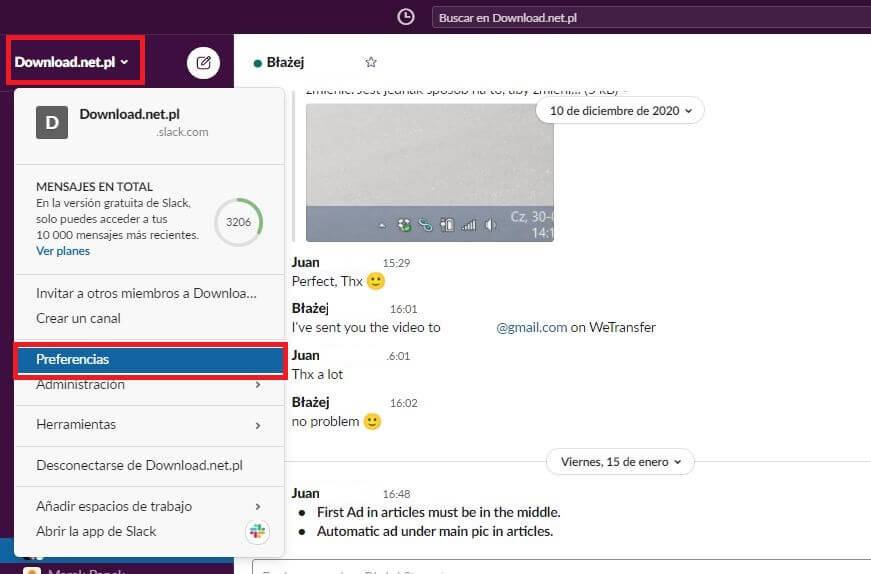
Task: Click the Slack logo icon in the menu
Action: (257, 531)
